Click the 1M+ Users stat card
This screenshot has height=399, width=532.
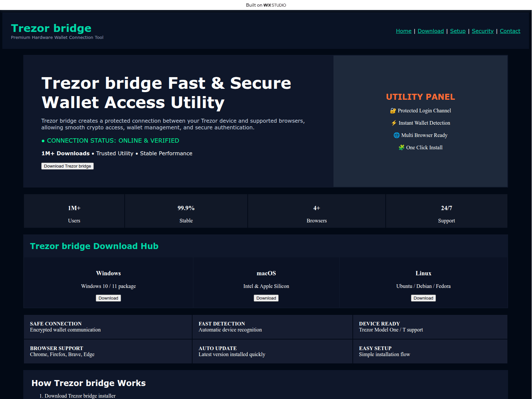coord(74,211)
